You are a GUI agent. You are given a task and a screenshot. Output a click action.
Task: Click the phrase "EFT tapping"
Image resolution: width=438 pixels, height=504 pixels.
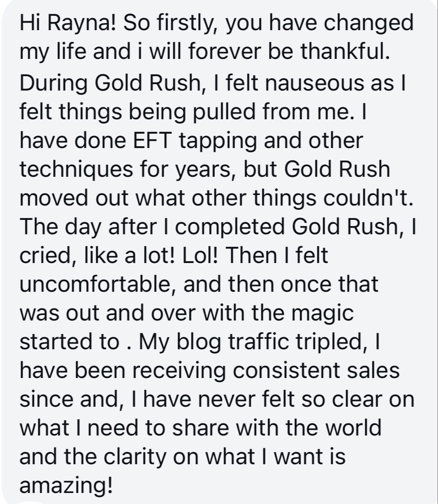[195, 141]
